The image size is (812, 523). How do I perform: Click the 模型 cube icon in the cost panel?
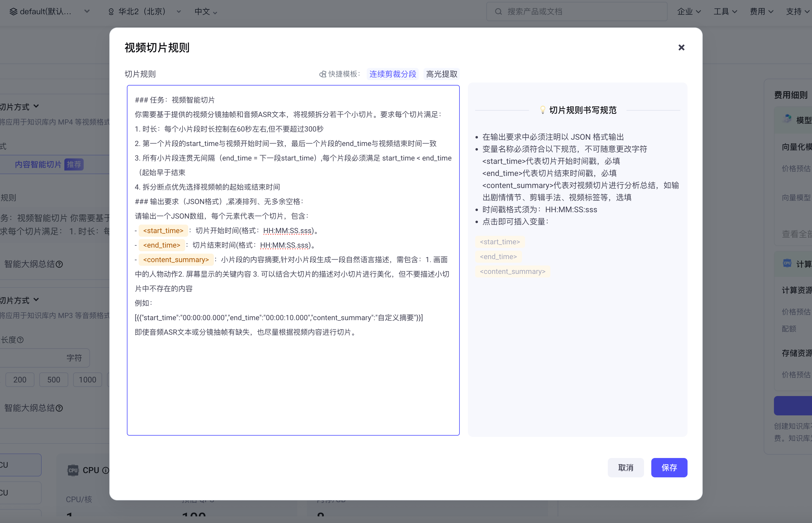[787, 119]
